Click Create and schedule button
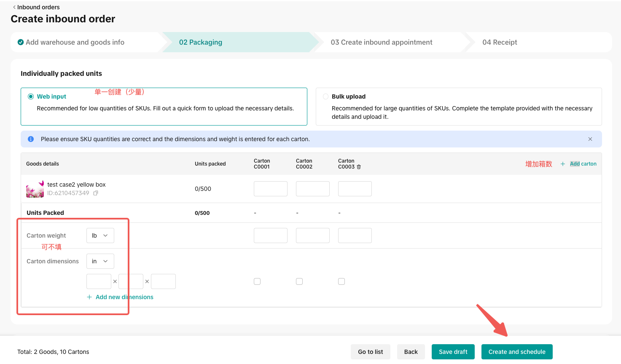Screen dimensions: 621x364 click(517, 352)
